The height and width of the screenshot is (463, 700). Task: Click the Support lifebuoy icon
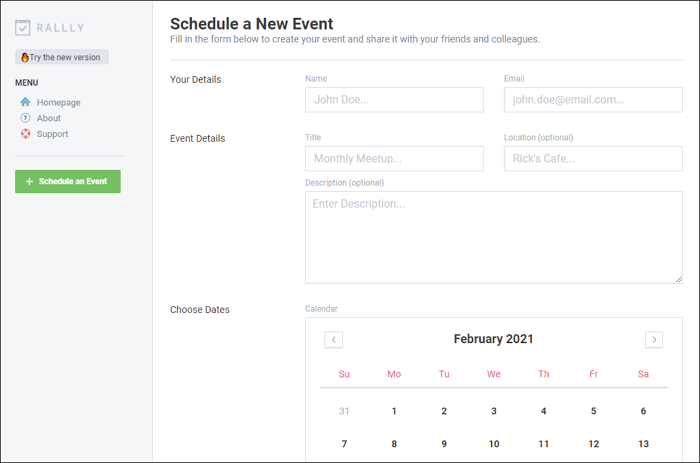(x=25, y=134)
